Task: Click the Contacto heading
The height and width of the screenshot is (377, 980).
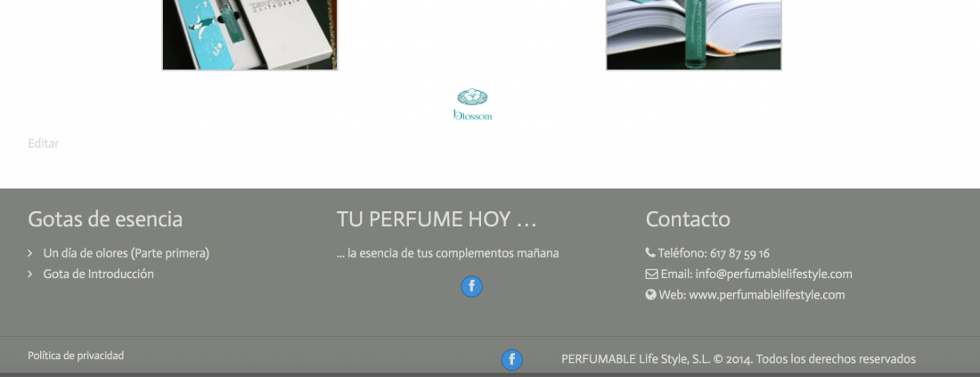Action: pos(688,219)
